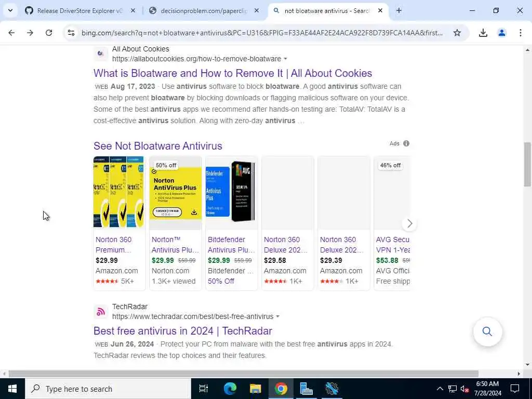
Task: Open the Chrome profile icon
Action: pos(502,33)
